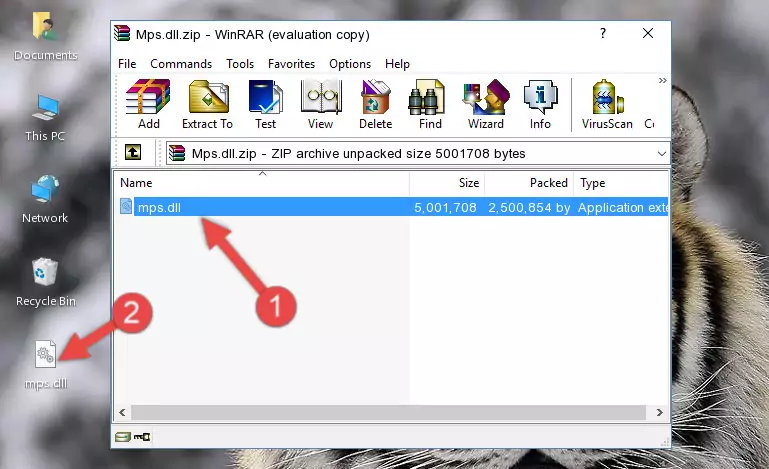The image size is (769, 469).
Task: Open the Help menu
Action: (x=397, y=64)
